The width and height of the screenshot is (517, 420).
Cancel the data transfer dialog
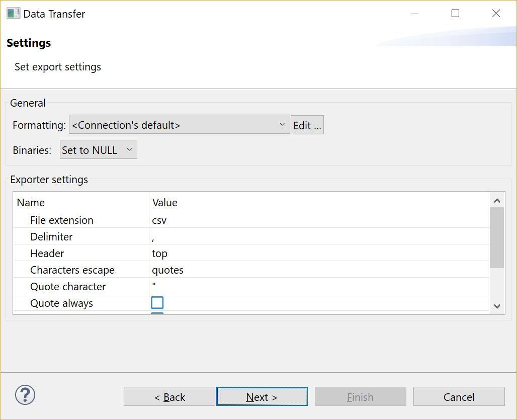(x=459, y=396)
